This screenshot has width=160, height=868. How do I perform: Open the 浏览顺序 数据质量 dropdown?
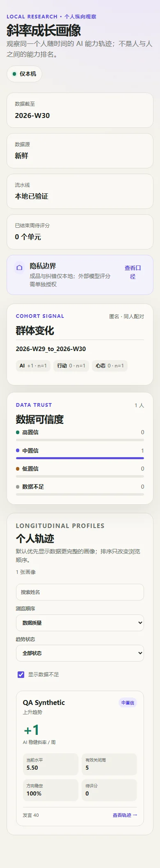(x=80, y=623)
